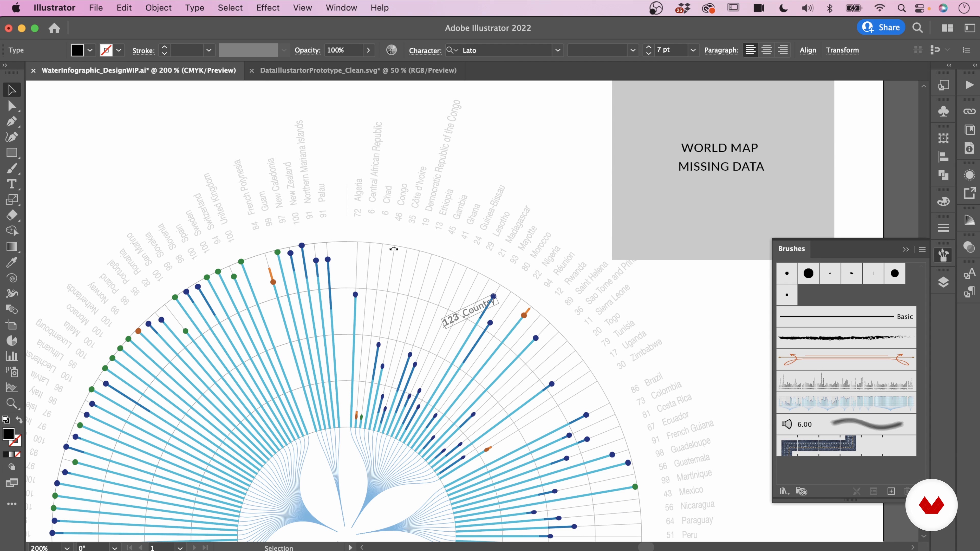Open the stroke weight dropdown
The width and height of the screenshot is (980, 551).
point(209,50)
